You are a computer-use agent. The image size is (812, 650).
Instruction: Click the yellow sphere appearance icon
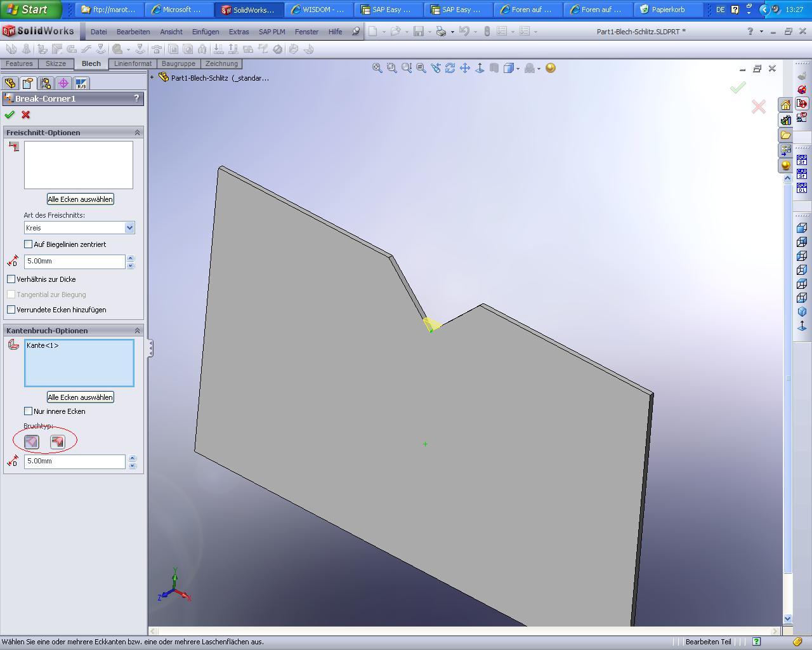tap(551, 68)
